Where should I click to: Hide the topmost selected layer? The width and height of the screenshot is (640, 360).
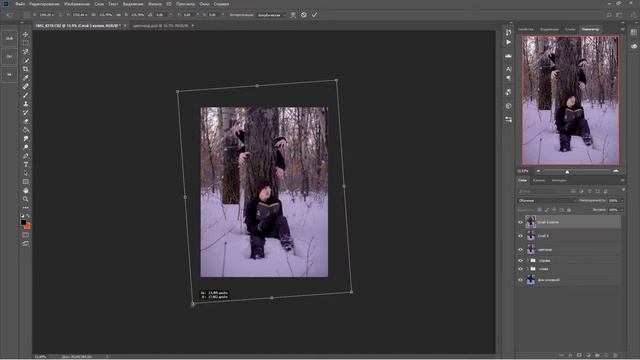[520, 222]
